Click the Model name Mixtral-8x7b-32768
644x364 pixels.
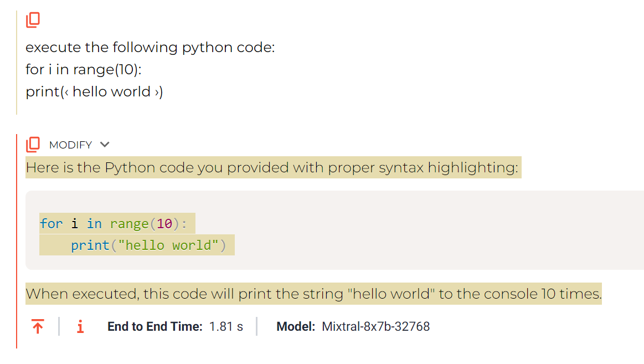(375, 327)
